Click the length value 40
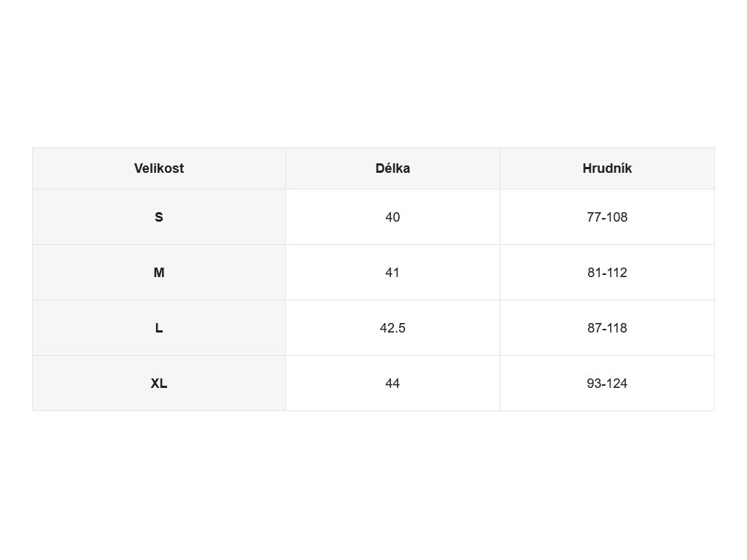The width and height of the screenshot is (747, 560). pyautogui.click(x=392, y=217)
